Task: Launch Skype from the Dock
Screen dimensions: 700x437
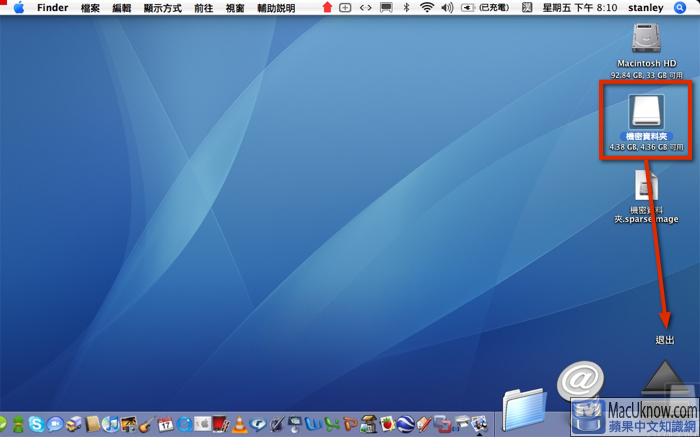Action: coord(36,424)
